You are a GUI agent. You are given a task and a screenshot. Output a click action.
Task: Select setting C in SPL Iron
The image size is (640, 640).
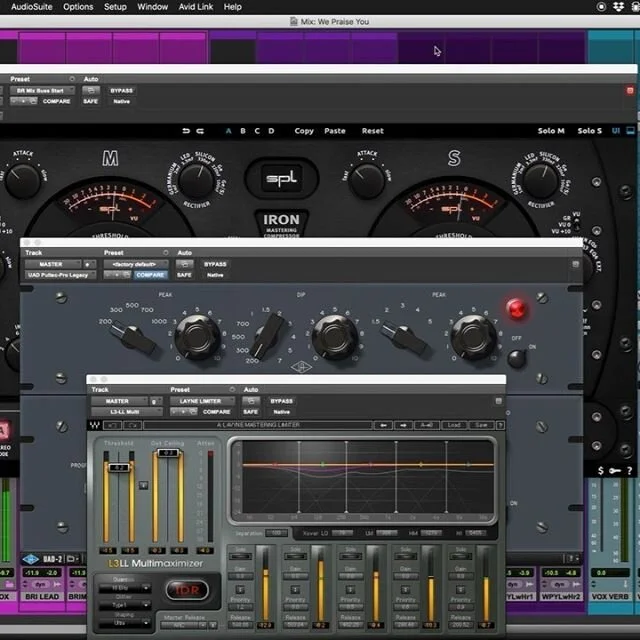click(257, 131)
